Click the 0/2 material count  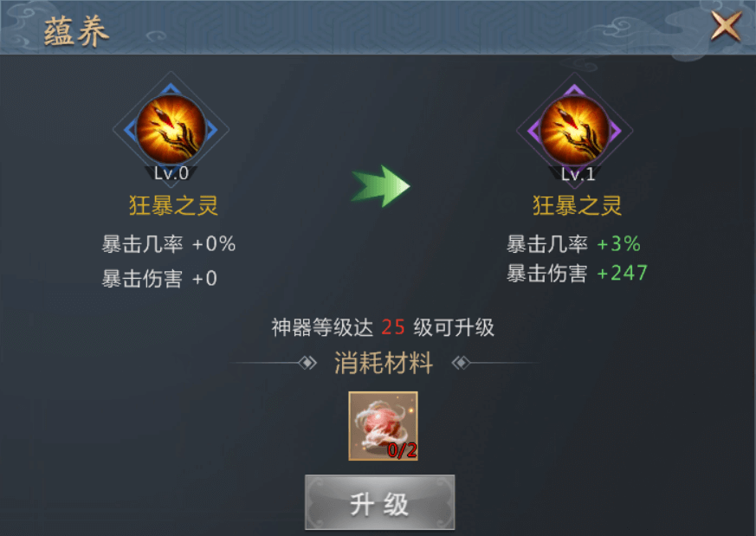[x=402, y=450]
